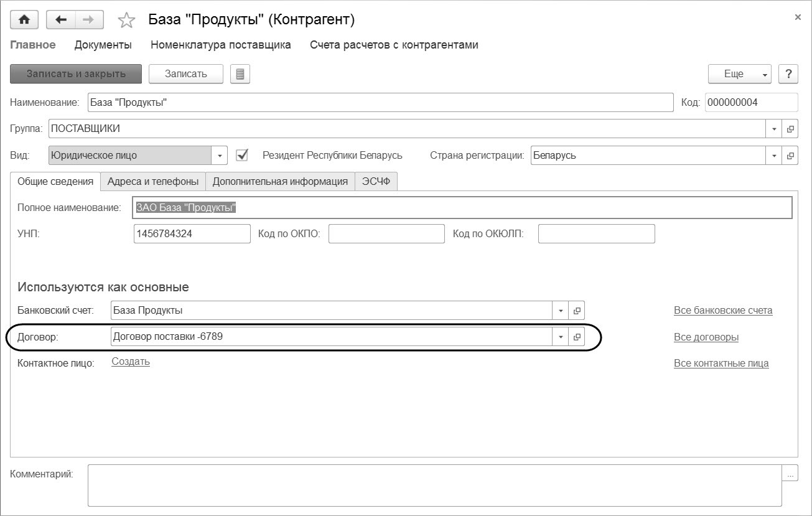Click into the УНП field
The image size is (812, 516).
point(192,233)
